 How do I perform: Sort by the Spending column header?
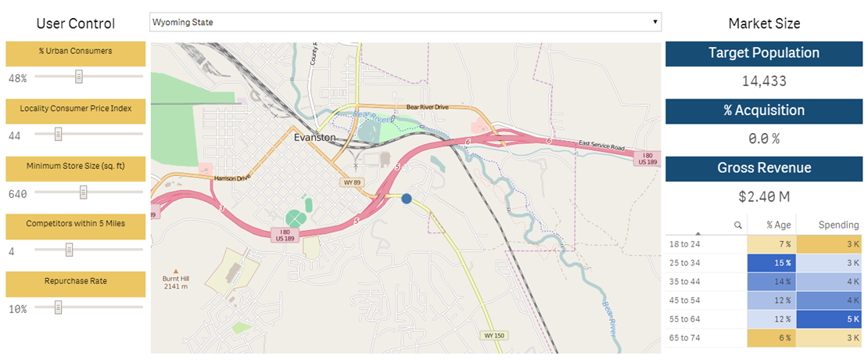click(838, 225)
